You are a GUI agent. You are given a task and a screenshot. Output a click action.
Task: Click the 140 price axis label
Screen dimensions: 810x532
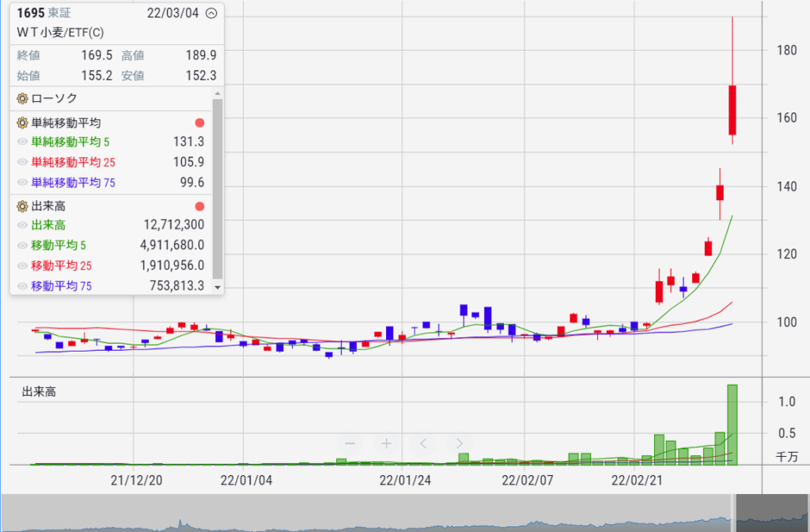coord(787,187)
